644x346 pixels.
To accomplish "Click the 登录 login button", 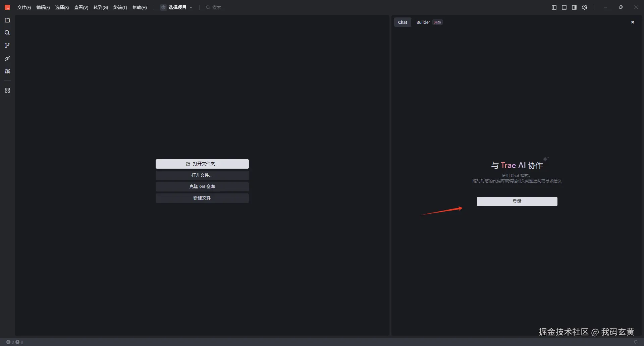I will tap(517, 201).
